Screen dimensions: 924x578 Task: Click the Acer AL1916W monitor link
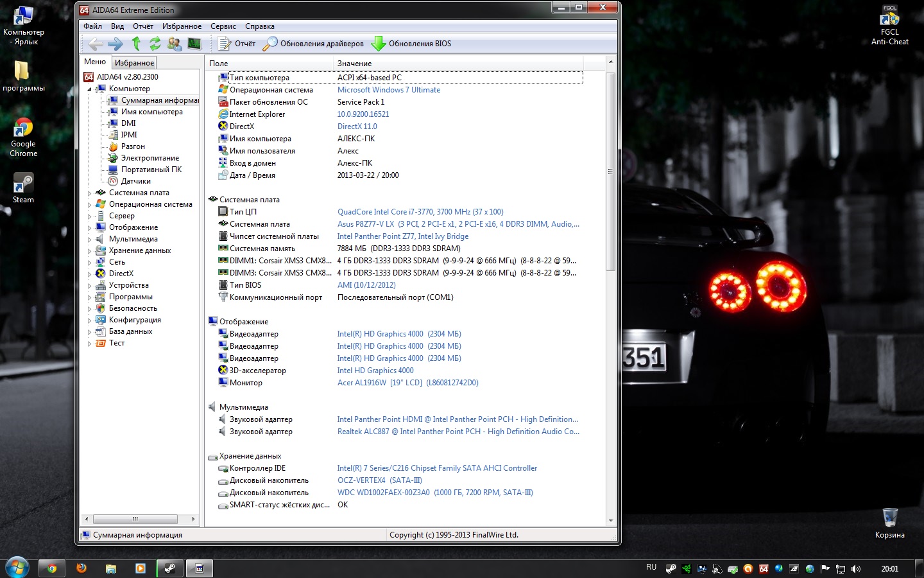click(x=408, y=383)
